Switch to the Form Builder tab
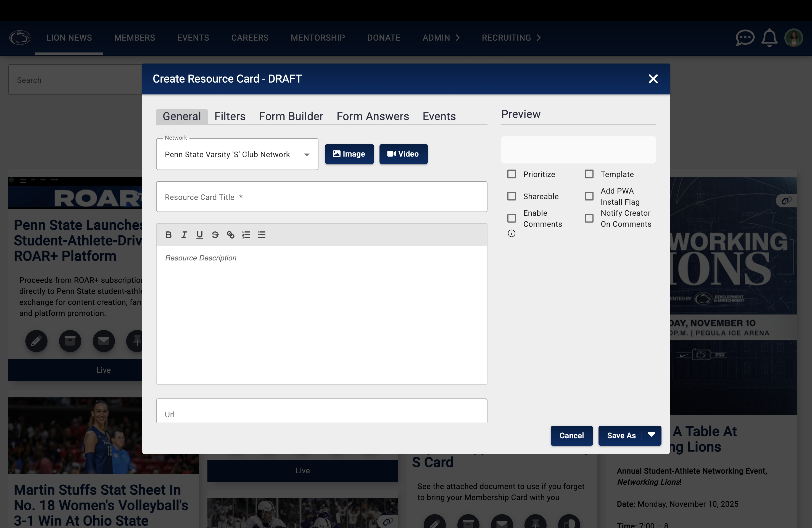The width and height of the screenshot is (812, 528). point(291,116)
